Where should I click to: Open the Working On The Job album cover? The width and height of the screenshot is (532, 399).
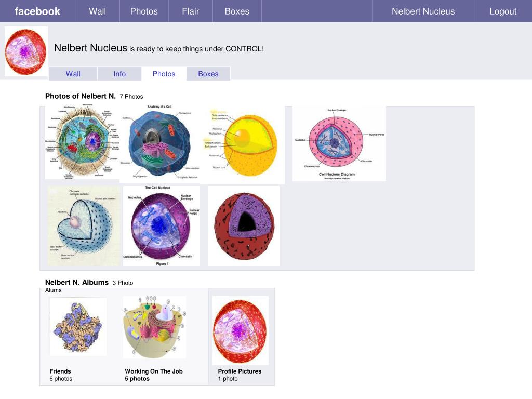click(154, 327)
